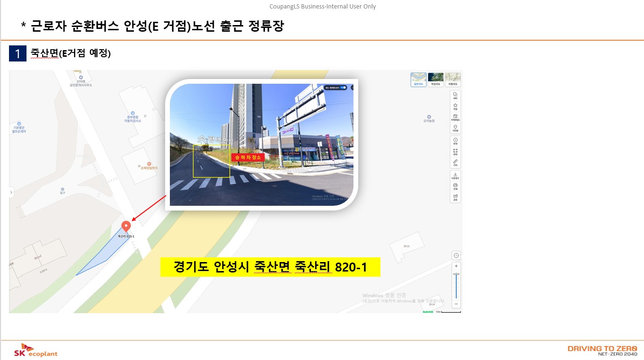Click the 죽산리 820-1 location marker
644x360 pixels.
click(x=126, y=226)
